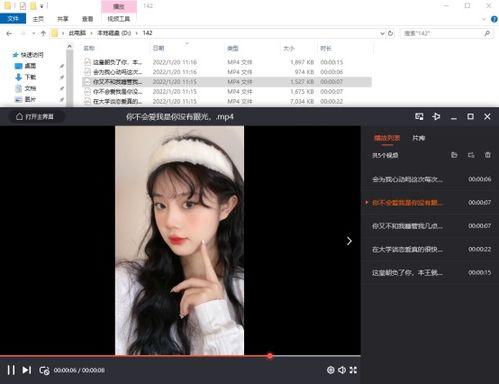Sort files by the 名称 column header
The image size is (499, 384).
coord(89,48)
